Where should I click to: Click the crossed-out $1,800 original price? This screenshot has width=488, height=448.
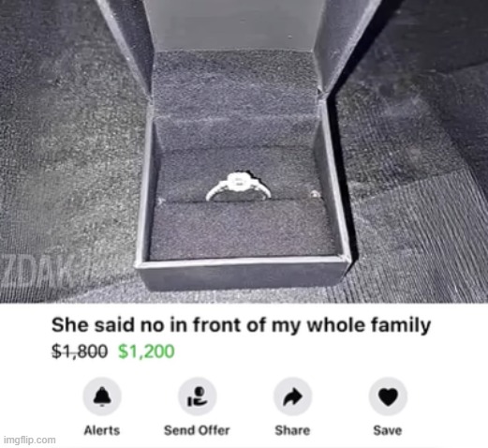pos(80,351)
